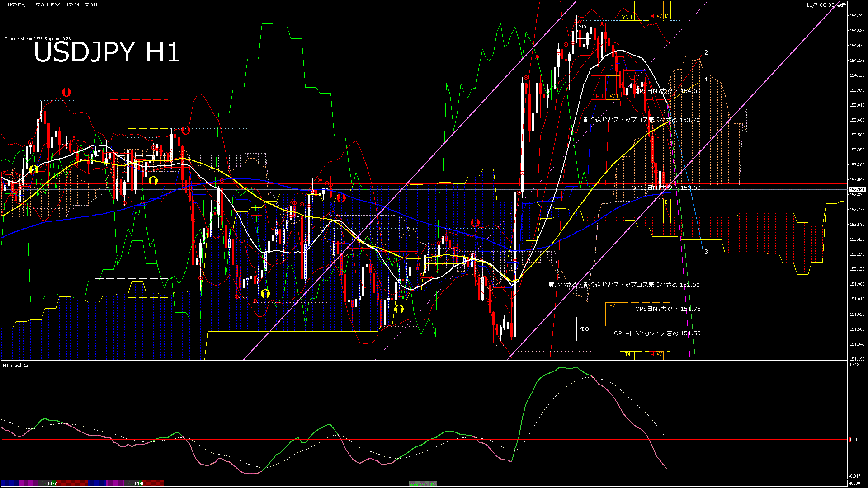Click the red down-arrow signal near 153.97
Screen dimensions: 868x488
click(66, 92)
